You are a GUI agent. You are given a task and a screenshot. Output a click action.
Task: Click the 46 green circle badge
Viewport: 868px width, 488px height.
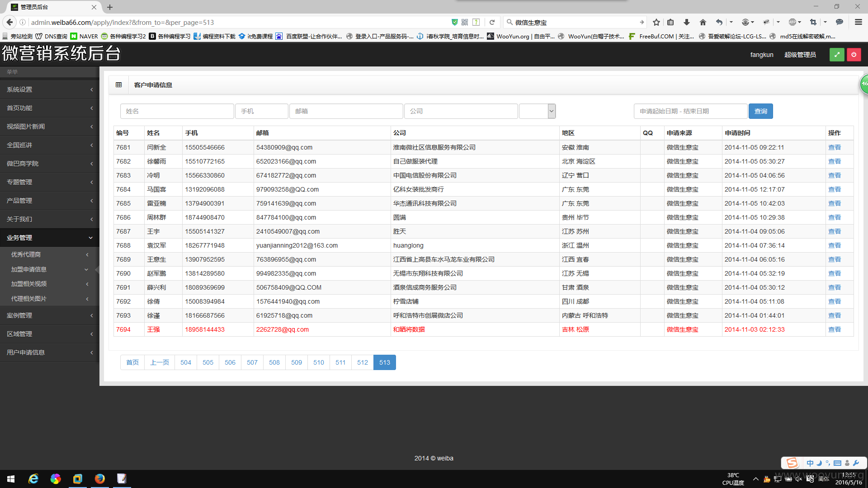pyautogui.click(x=864, y=84)
